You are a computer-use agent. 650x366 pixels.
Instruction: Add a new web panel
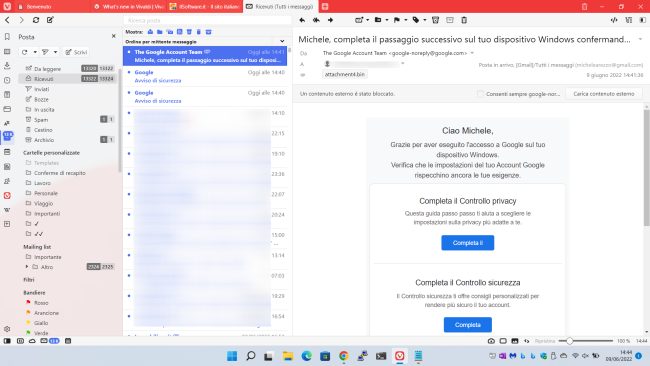pos(7,224)
